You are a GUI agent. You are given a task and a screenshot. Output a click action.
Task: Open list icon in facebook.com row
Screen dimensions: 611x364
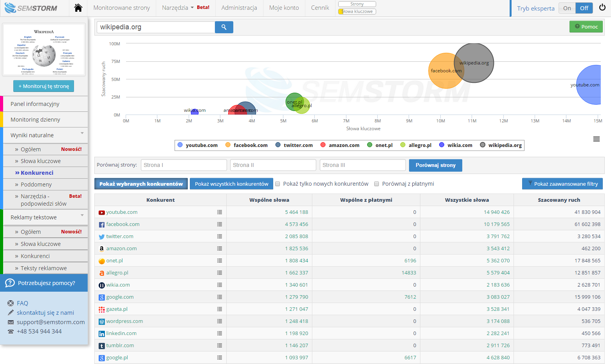pyautogui.click(x=220, y=224)
